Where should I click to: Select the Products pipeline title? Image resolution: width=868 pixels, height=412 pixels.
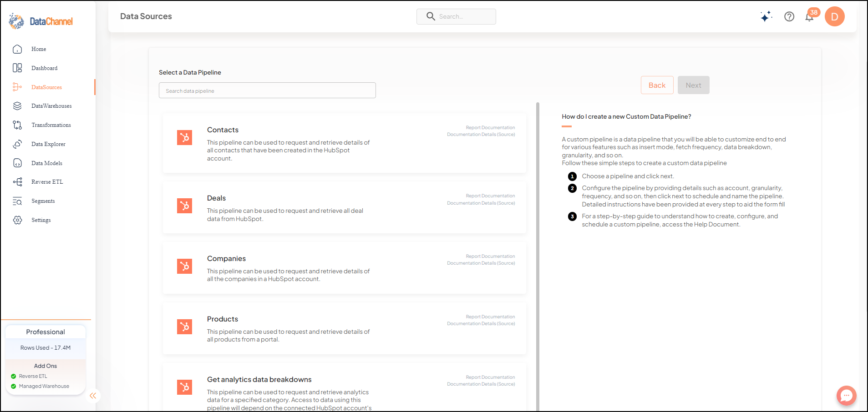[x=223, y=319]
